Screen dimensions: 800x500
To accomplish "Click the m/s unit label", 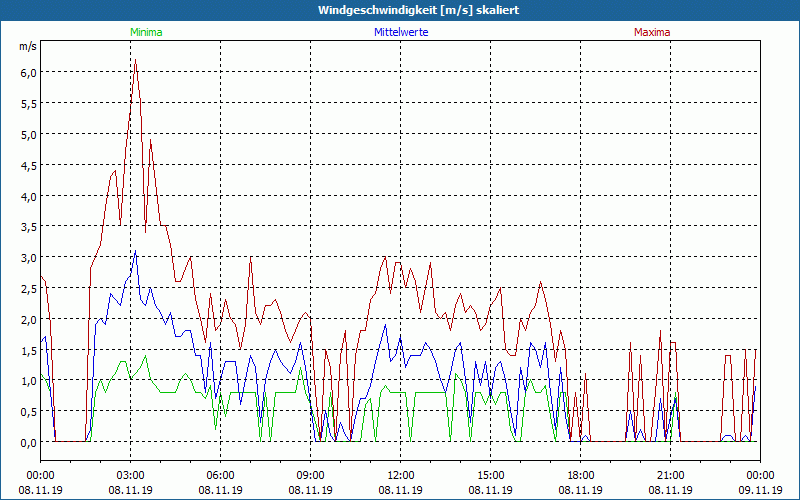I will [28, 46].
